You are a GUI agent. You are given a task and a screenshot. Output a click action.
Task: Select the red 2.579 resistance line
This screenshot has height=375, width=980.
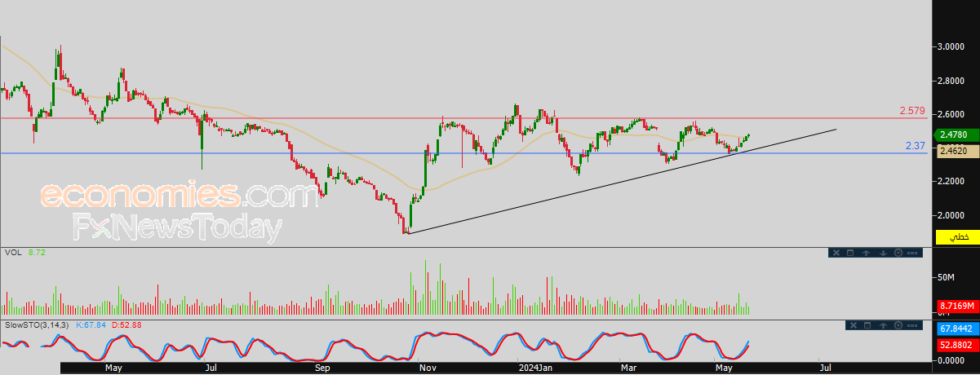click(465, 118)
